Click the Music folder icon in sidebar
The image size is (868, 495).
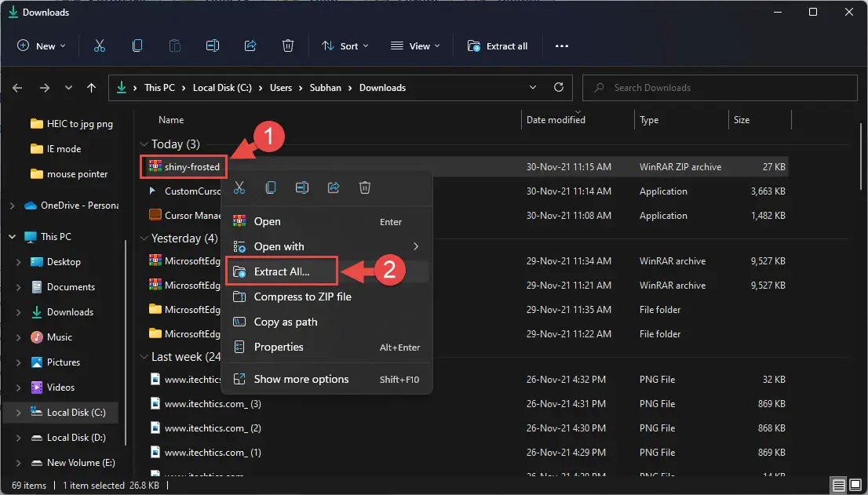coord(37,337)
